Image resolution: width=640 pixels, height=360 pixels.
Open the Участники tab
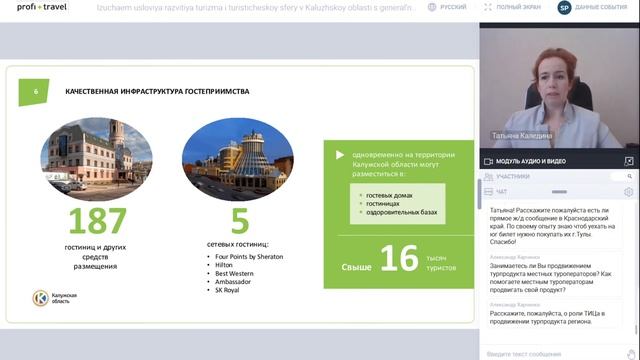tap(513, 176)
